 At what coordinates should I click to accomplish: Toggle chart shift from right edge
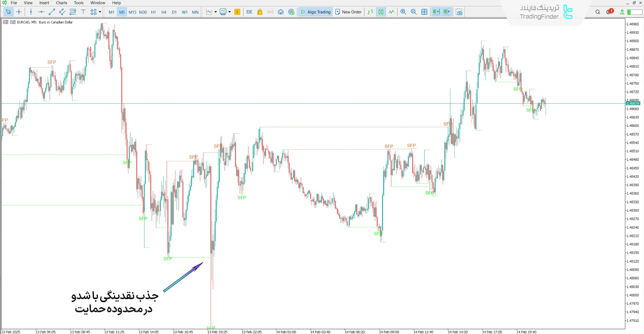click(447, 12)
